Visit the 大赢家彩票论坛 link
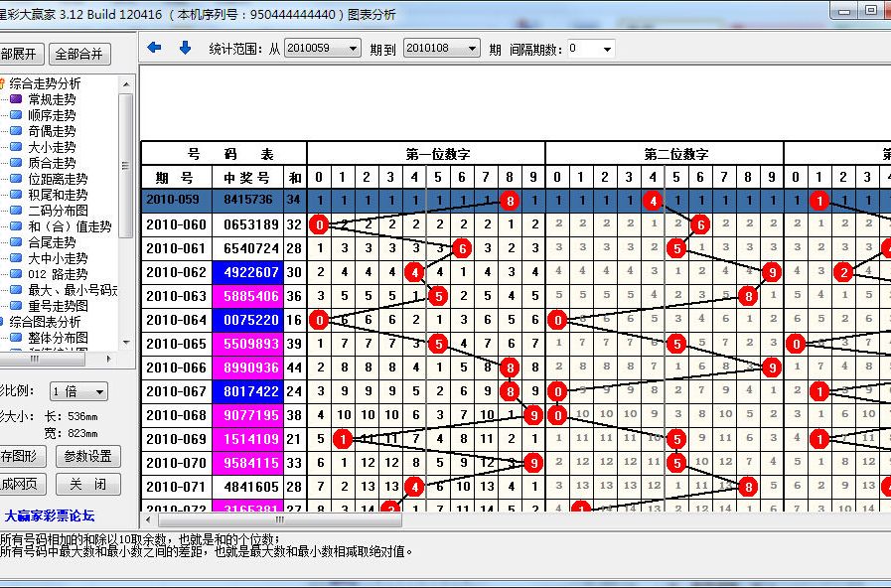Screen dimensions: 891x588 pos(50,515)
